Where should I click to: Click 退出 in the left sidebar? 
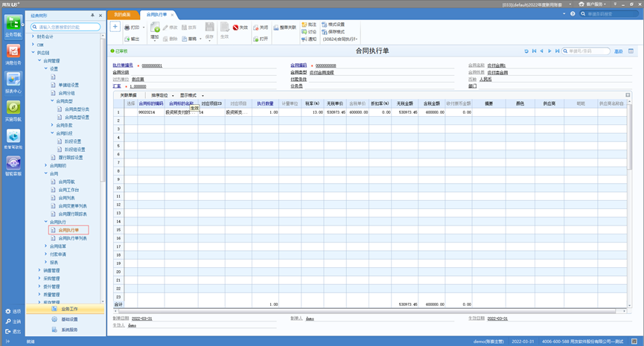point(13,331)
